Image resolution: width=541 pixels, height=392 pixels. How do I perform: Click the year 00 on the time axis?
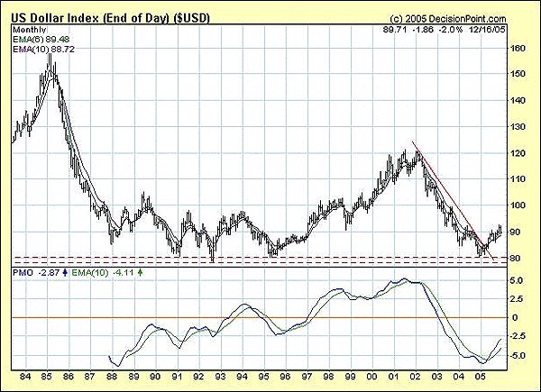[x=372, y=376]
